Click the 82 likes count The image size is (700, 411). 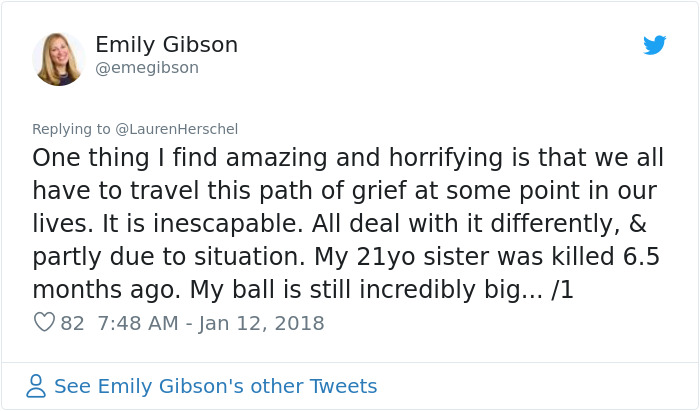(x=72, y=323)
